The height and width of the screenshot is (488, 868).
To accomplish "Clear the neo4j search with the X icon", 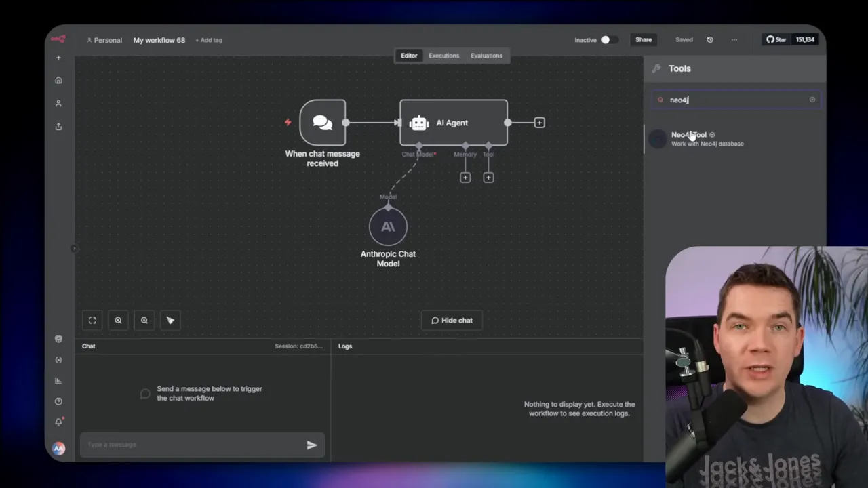I will coord(812,100).
